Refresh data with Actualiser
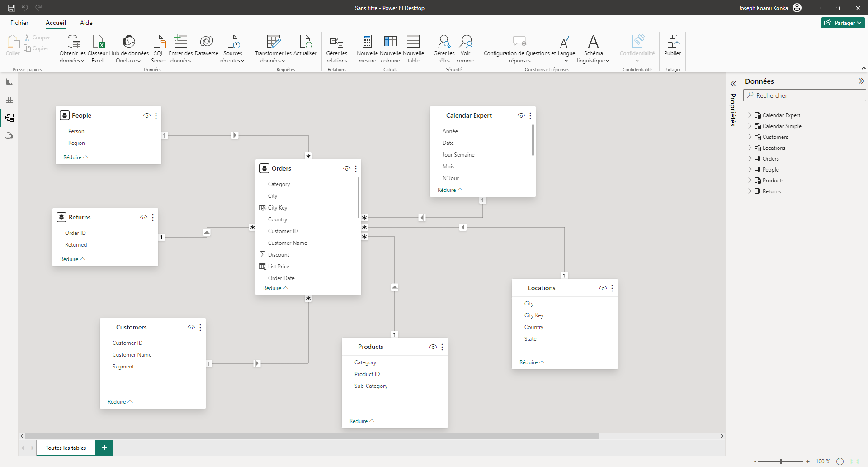Image resolution: width=868 pixels, height=467 pixels. click(305, 46)
